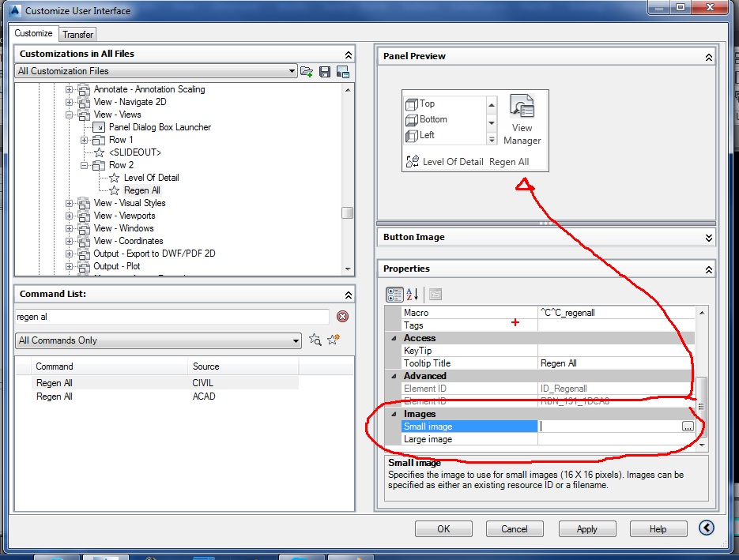Image resolution: width=739 pixels, height=560 pixels.
Task: Select Left view in panel preview
Action: click(x=420, y=136)
